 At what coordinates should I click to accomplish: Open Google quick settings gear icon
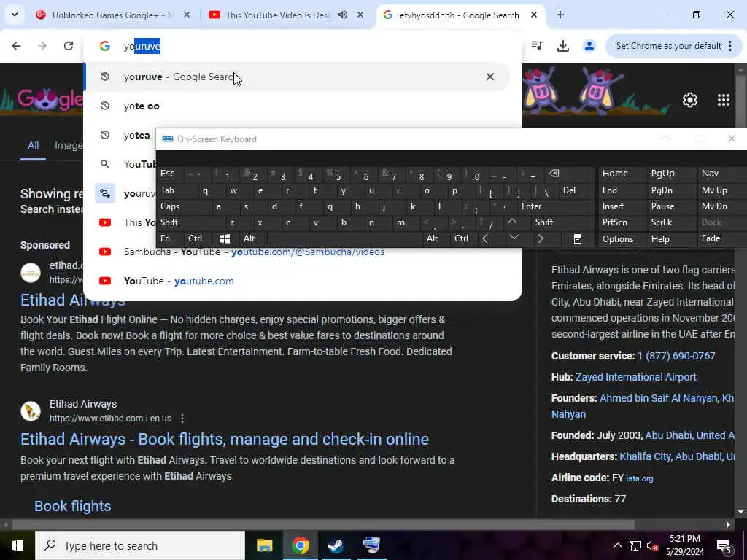(690, 100)
